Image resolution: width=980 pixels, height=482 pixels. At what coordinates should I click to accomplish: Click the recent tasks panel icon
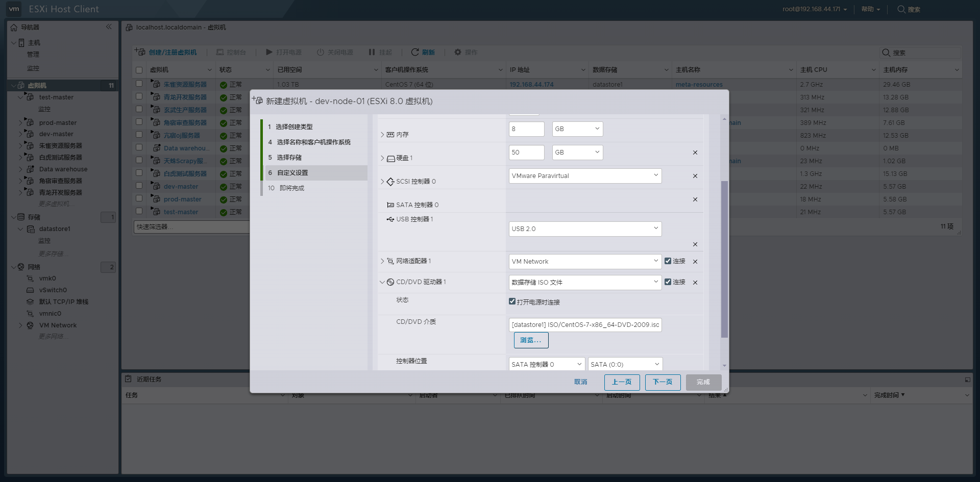[x=129, y=378]
